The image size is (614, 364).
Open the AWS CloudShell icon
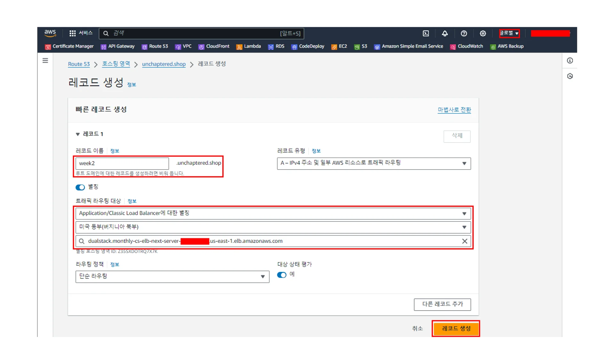[x=426, y=34]
